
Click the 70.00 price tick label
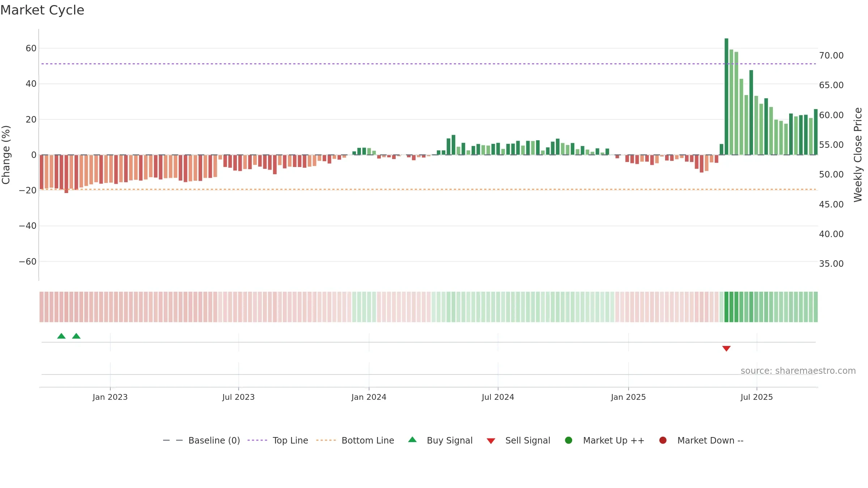pos(831,56)
